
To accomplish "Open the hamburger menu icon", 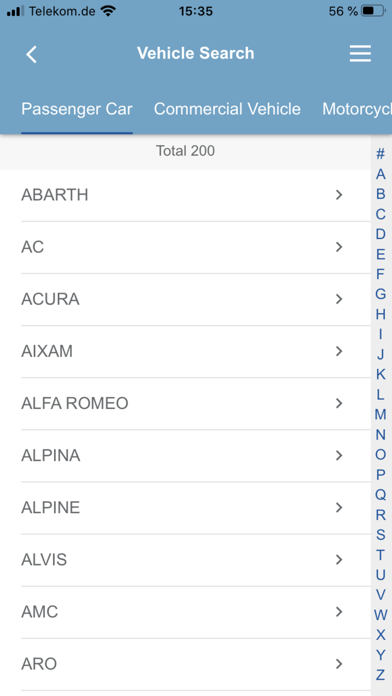I will 360,54.
